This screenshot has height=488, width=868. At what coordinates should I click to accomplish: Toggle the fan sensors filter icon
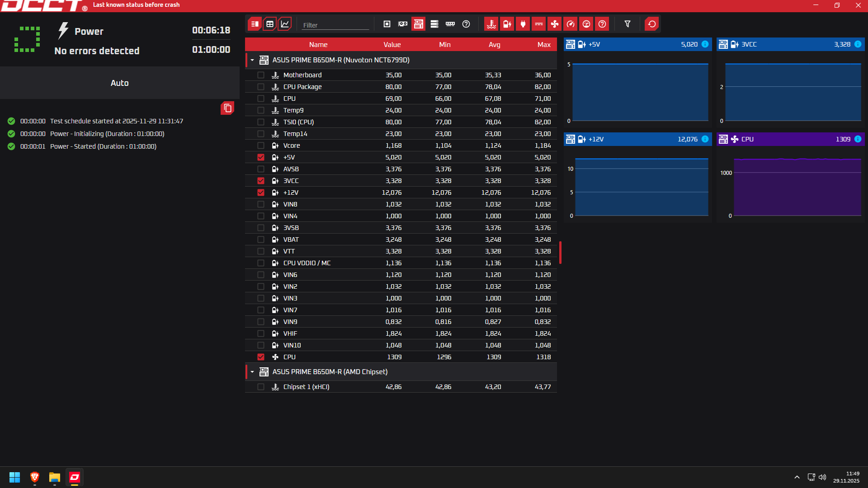[555, 24]
